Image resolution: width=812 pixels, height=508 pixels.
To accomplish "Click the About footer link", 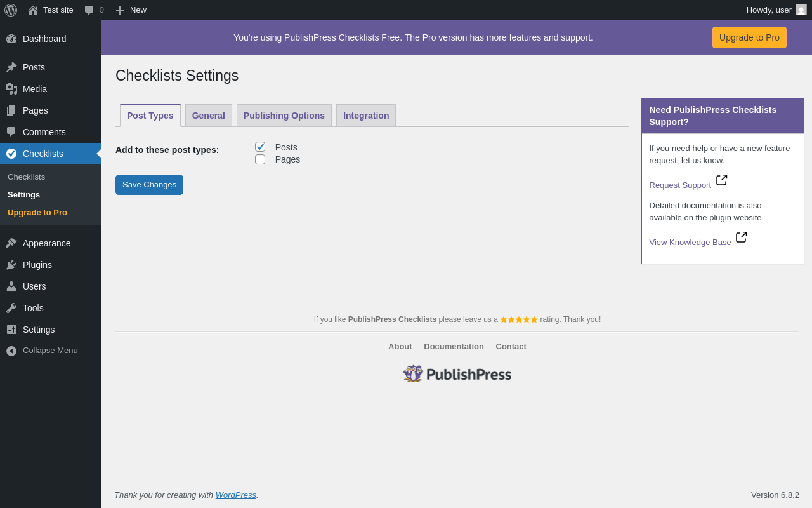I will (400, 347).
